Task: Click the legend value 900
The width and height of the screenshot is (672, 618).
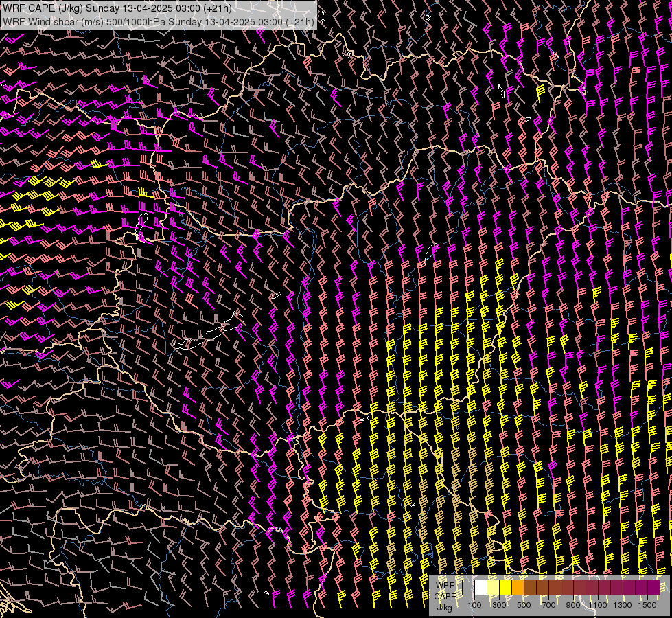Action: tap(573, 605)
